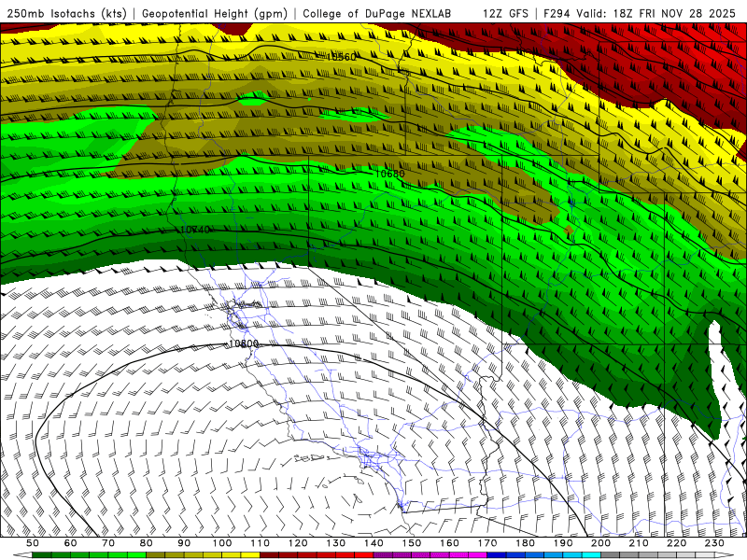The height and width of the screenshot is (560, 747).
Task: Click the 200 value on the color scale
Action: 600,543
